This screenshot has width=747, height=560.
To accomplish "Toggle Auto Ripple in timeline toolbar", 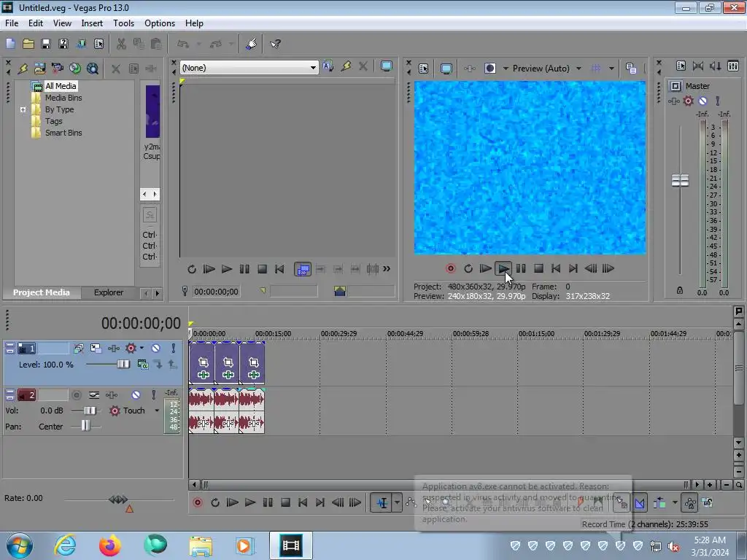I will coord(659,502).
